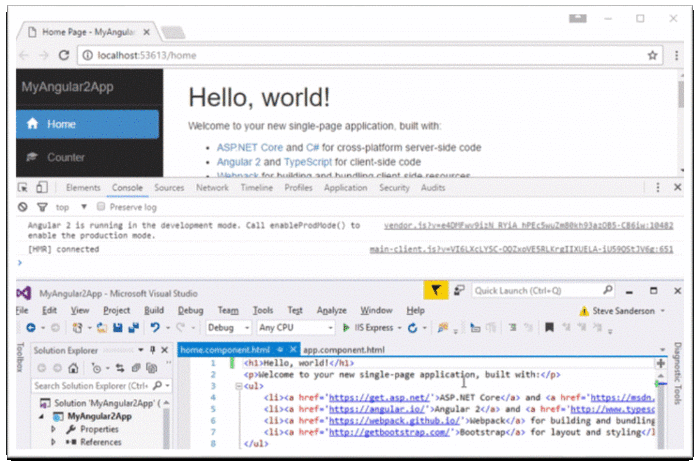Expand the Properties node in Solution Explorer
Screen dimensions: 700x467
[x=53, y=429]
